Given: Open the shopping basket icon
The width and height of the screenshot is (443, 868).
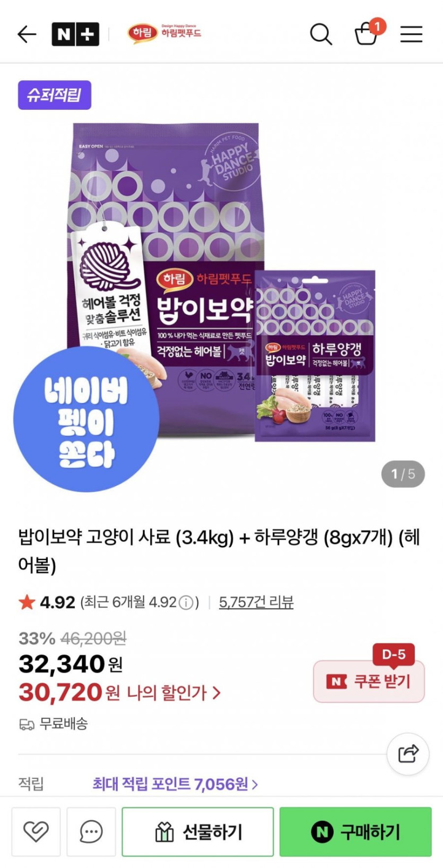Looking at the screenshot, I should tap(366, 33).
